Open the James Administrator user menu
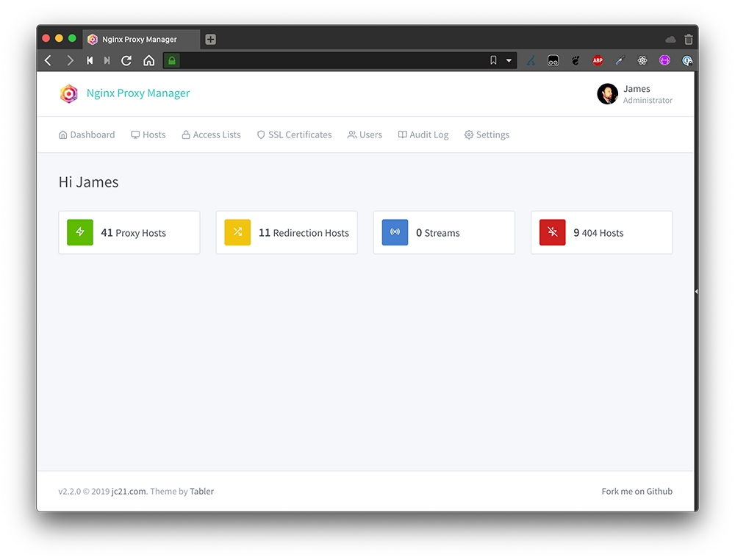 [634, 94]
